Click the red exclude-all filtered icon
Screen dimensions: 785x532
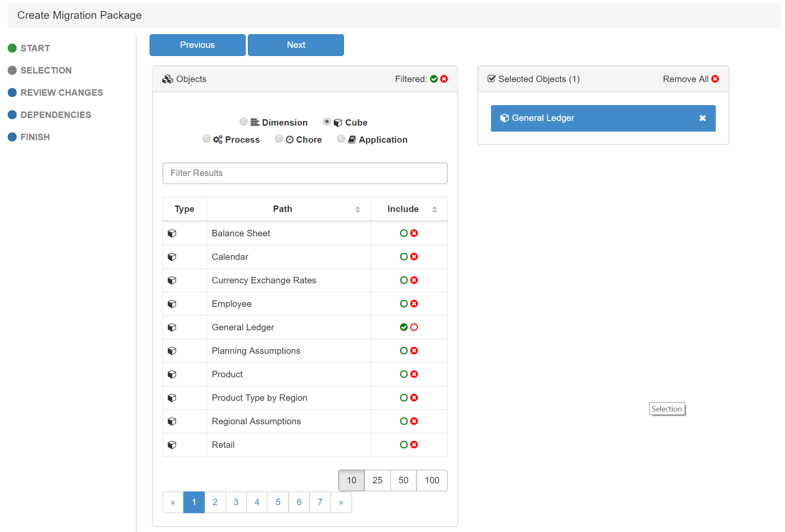[x=444, y=79]
